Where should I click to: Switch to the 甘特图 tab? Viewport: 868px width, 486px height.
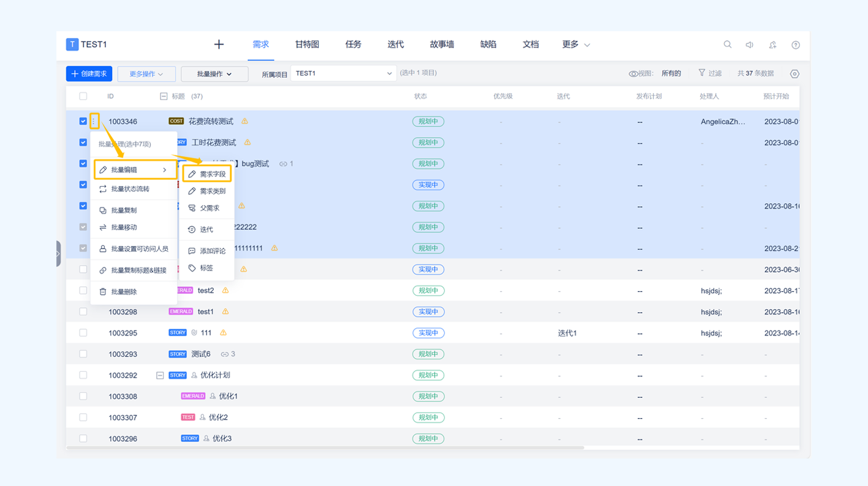307,44
